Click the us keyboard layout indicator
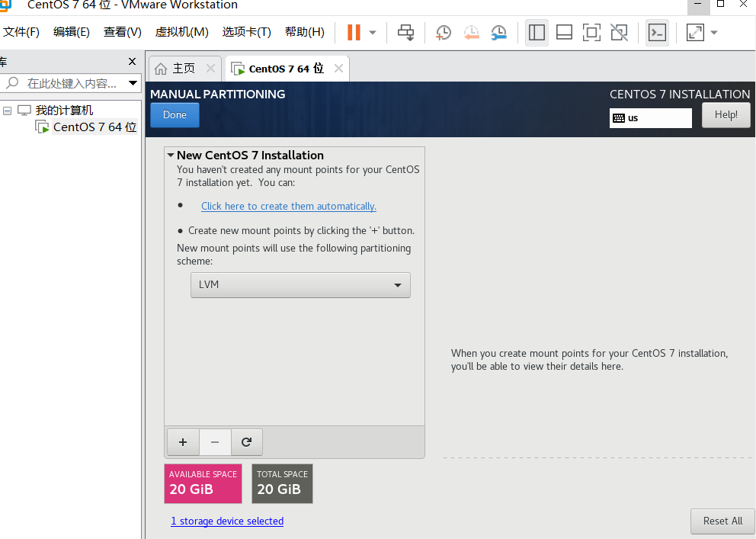This screenshot has height=539, width=756. point(650,118)
